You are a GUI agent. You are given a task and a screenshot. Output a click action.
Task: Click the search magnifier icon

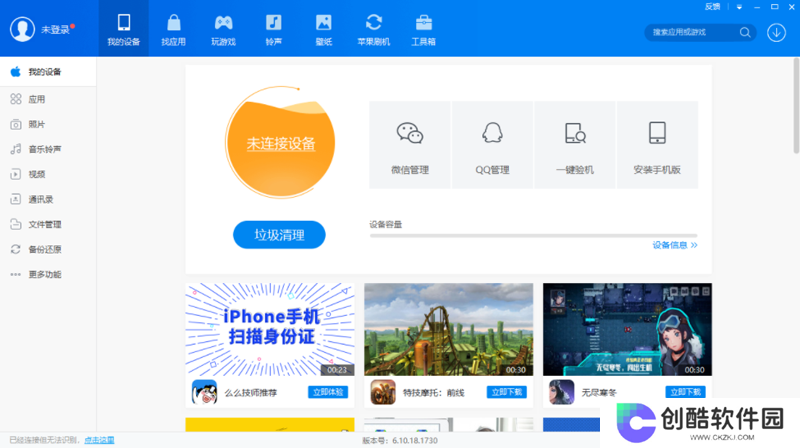click(x=745, y=32)
